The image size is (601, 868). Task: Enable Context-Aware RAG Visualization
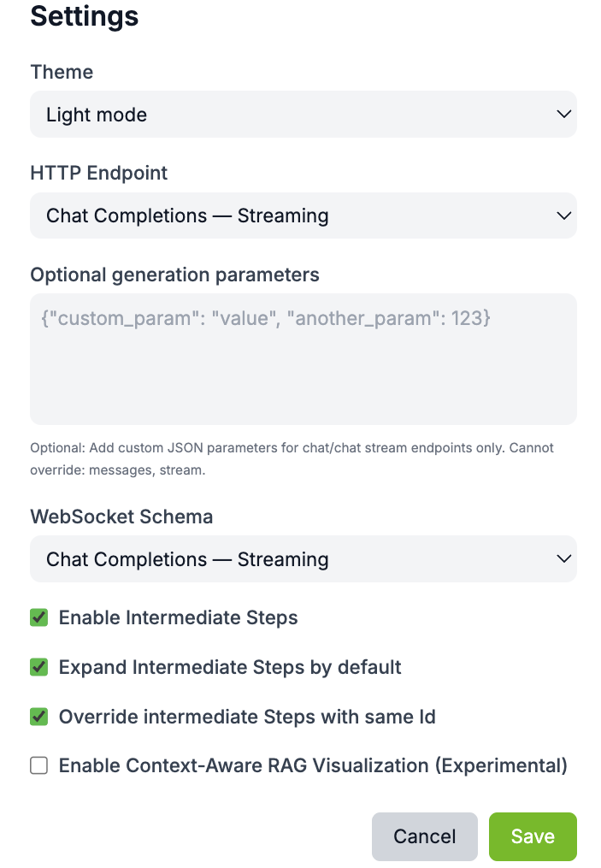click(38, 765)
